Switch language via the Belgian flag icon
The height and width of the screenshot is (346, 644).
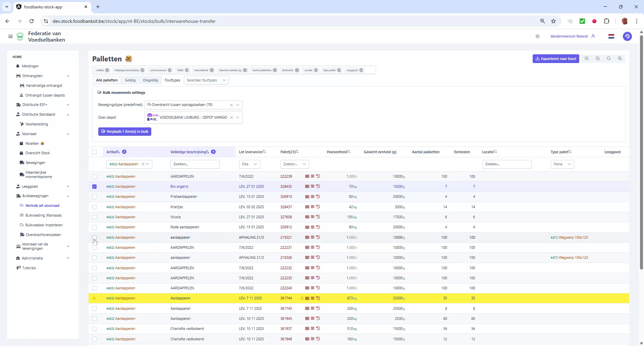click(x=611, y=36)
